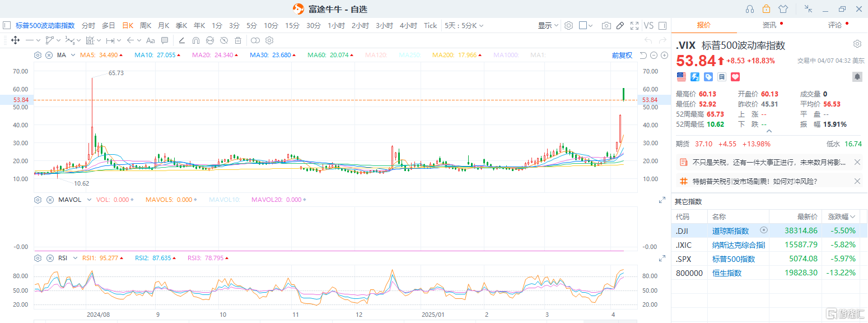Viewport: 868px width, 323px height.
Task: Add a comment note bubble drawing
Action: pos(165,40)
